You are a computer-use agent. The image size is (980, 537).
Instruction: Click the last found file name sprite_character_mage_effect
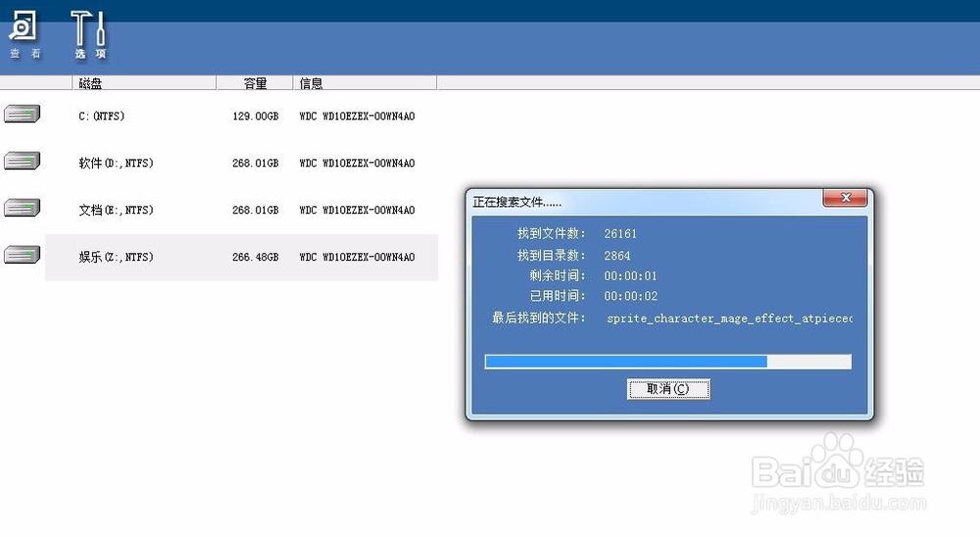[729, 318]
